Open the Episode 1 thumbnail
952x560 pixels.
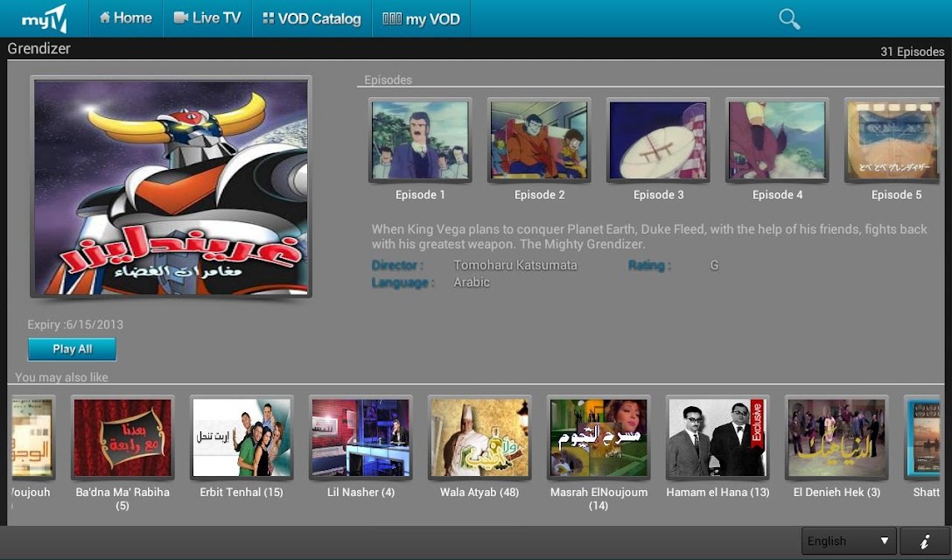420,140
